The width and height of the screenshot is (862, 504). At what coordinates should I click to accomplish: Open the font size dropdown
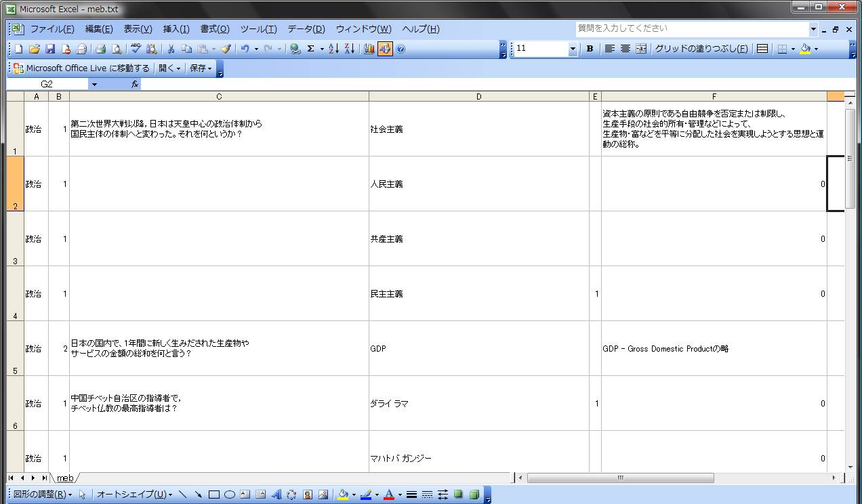pos(573,49)
